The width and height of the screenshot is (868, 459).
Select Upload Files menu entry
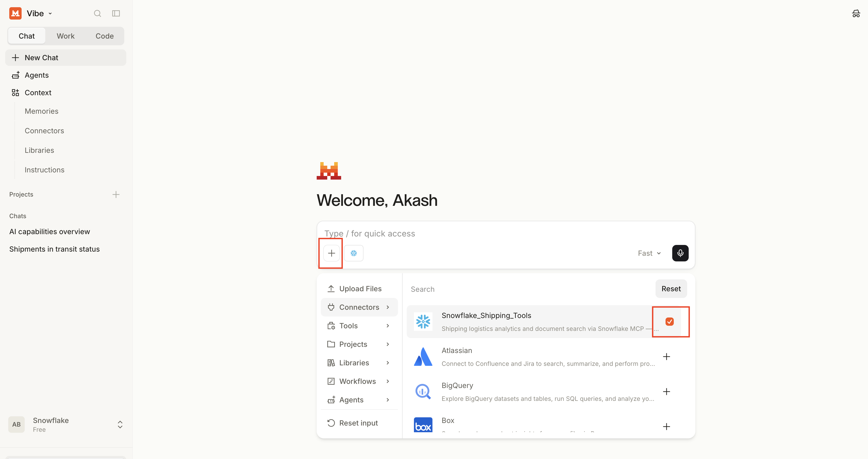[359, 289]
